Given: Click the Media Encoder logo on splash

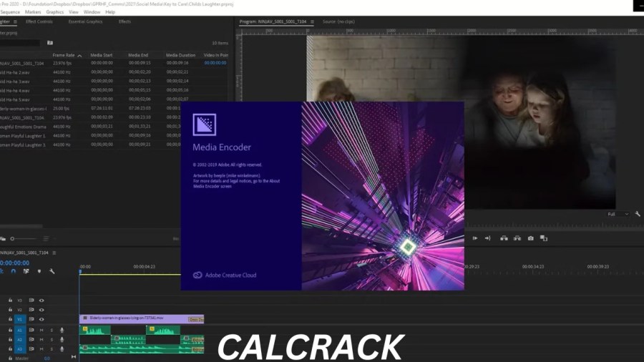Looking at the screenshot, I should coord(205,124).
